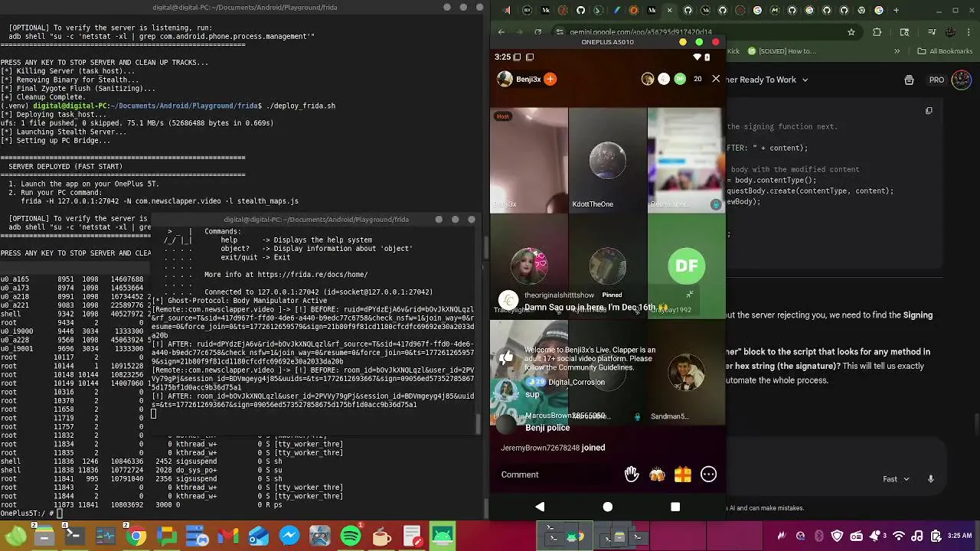980x551 pixels.
Task: Click the thumbs-up like icon on the stream
Action: 506,357
